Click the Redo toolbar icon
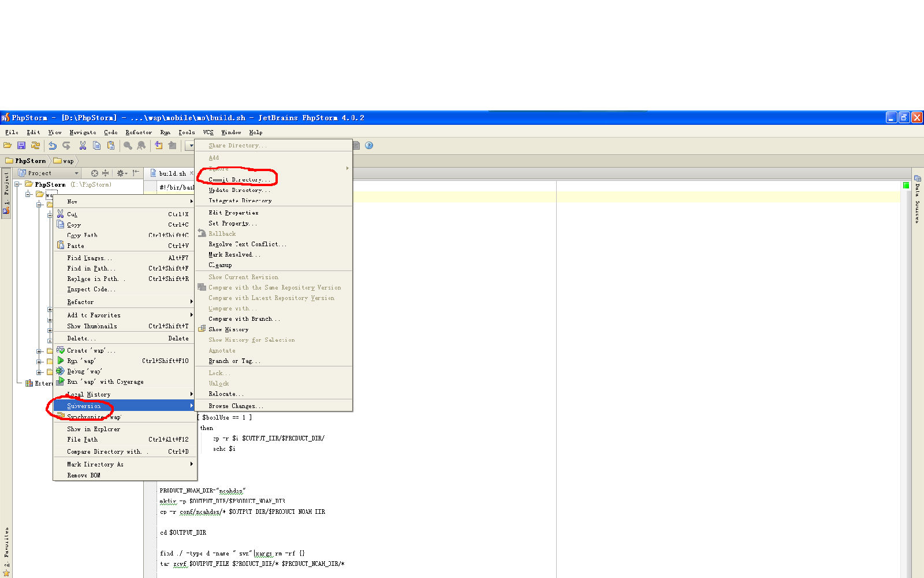924x578 pixels. point(66,146)
